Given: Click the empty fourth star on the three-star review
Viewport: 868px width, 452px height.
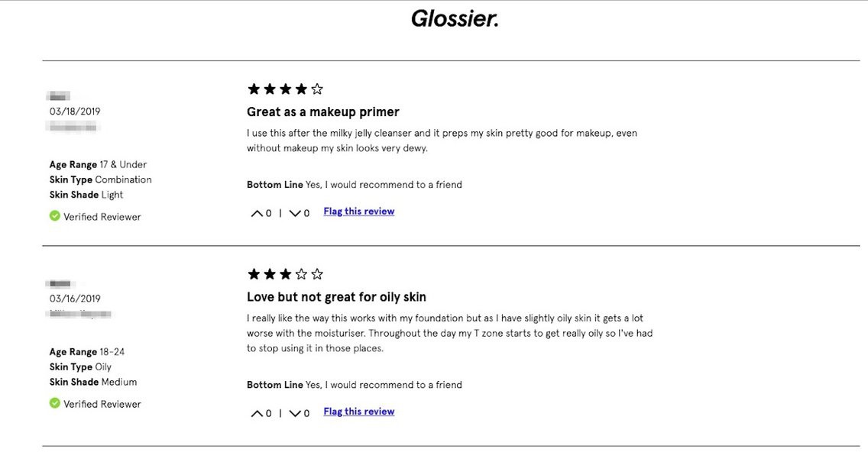Looking at the screenshot, I should (x=301, y=274).
